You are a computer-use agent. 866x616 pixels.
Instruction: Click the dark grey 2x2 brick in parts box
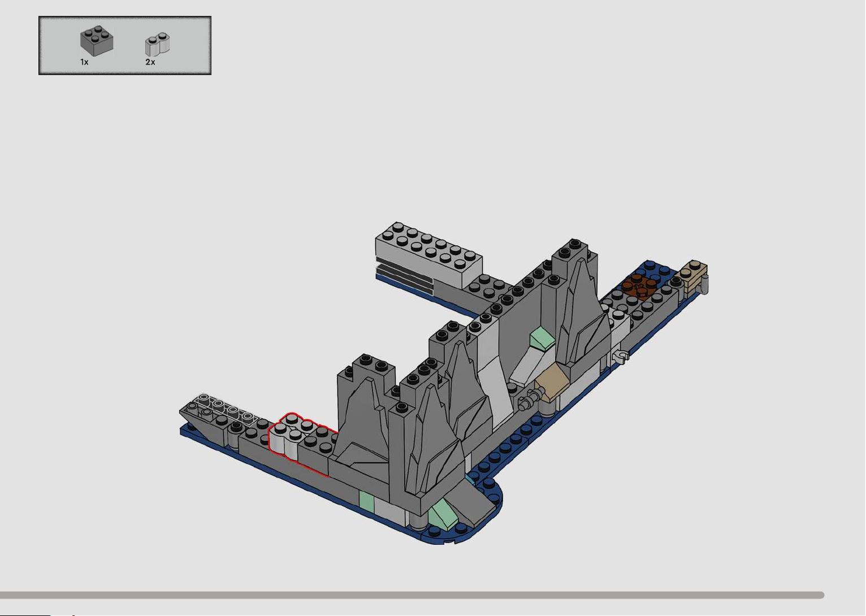97,41
